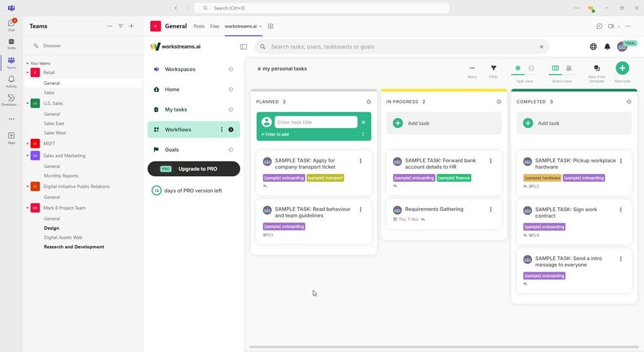Screen dimensions: 644x352
Task: Add task in IN PROGRESS column
Action: click(x=444, y=123)
